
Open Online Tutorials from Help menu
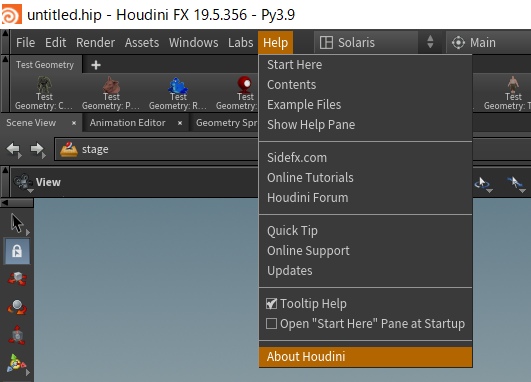tap(366, 177)
